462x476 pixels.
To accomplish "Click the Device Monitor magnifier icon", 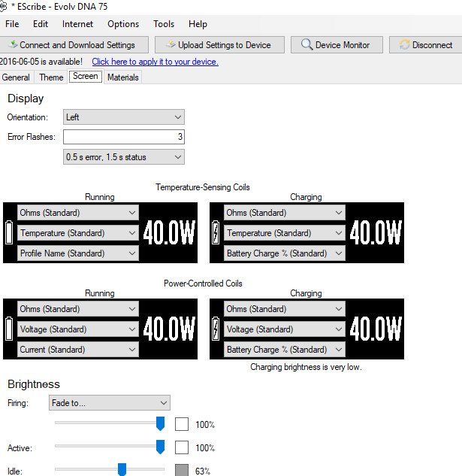I will [306, 45].
